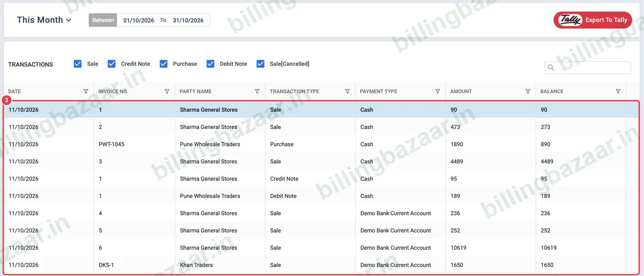The height and width of the screenshot is (276, 644).
Task: Click the start date 01/10/2026 field
Action: (x=138, y=20)
